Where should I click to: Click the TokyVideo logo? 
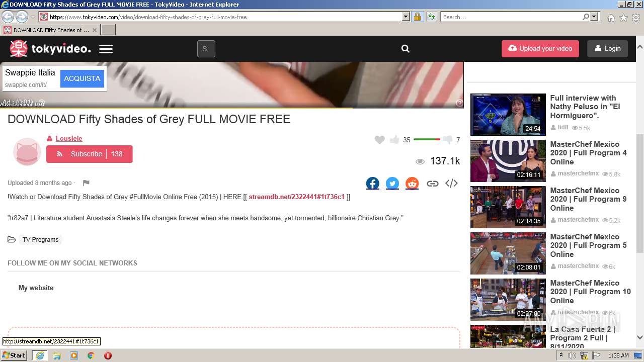pos(50,49)
